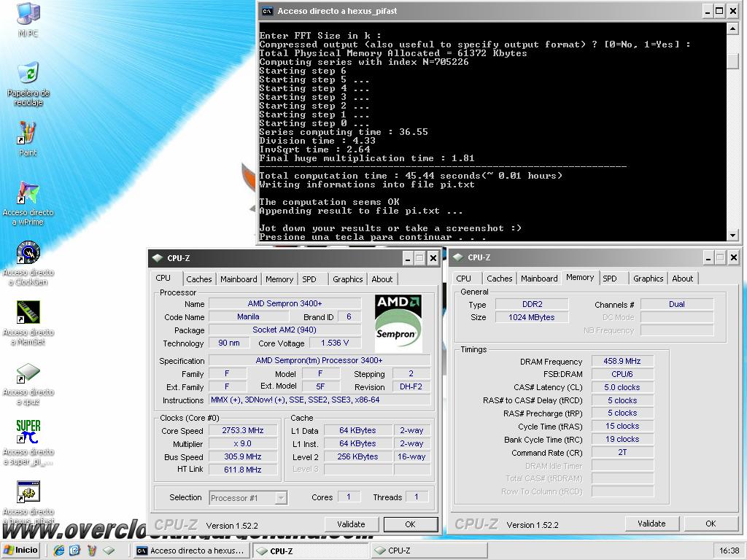Click Validate in the left CPU-Z window
This screenshot has width=747, height=560.
pyautogui.click(x=351, y=524)
